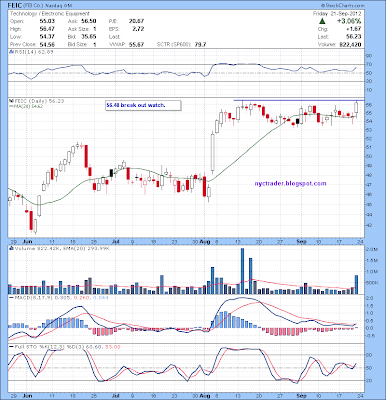Click the VWAP value 55.67
This screenshot has width=386, height=400.
(136, 44)
